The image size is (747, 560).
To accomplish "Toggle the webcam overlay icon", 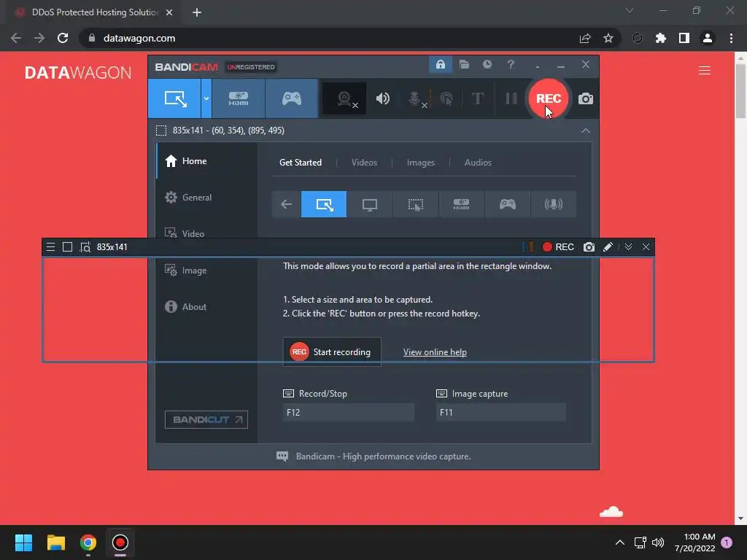I will pos(344,98).
